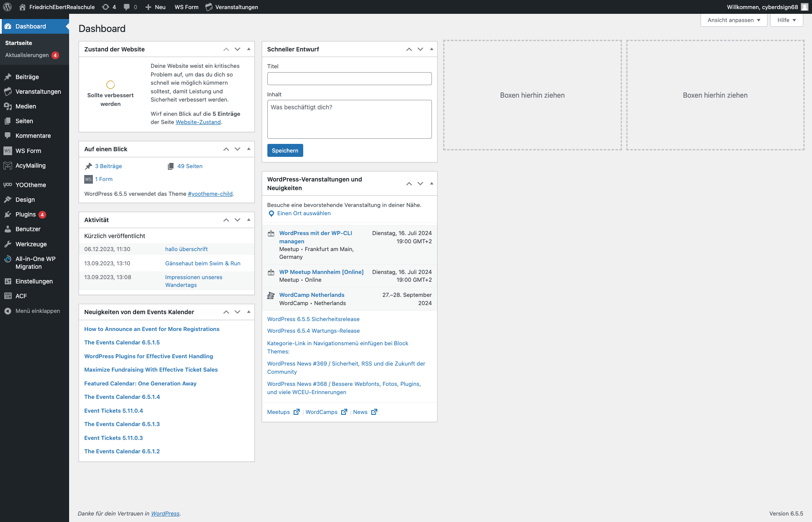
Task: Click the Titel input field
Action: coord(349,79)
